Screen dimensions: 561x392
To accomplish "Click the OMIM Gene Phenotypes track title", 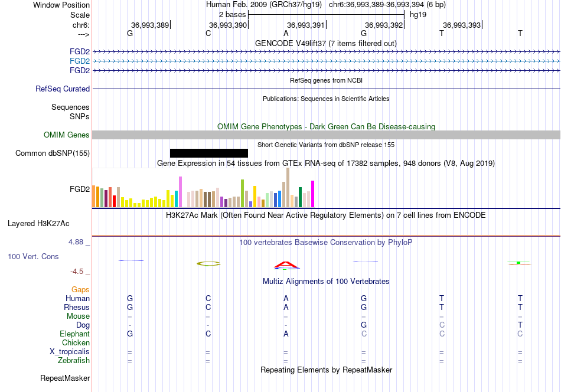I will (327, 126).
